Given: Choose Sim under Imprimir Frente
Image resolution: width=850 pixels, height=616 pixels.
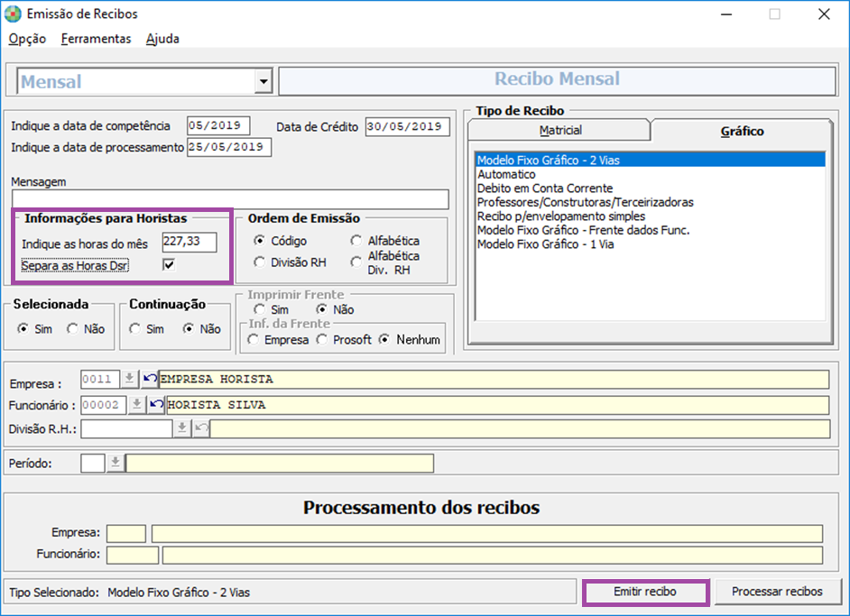Looking at the screenshot, I should [x=260, y=309].
